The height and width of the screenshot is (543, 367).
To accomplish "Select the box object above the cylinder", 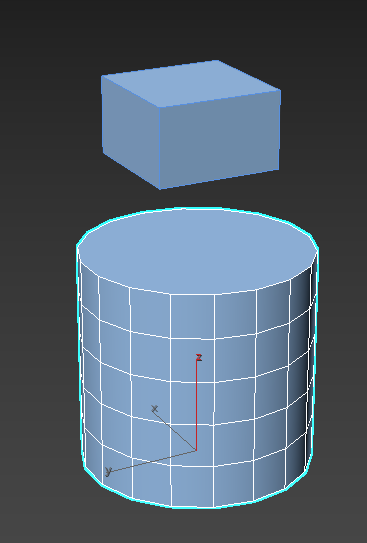I will (x=190, y=125).
